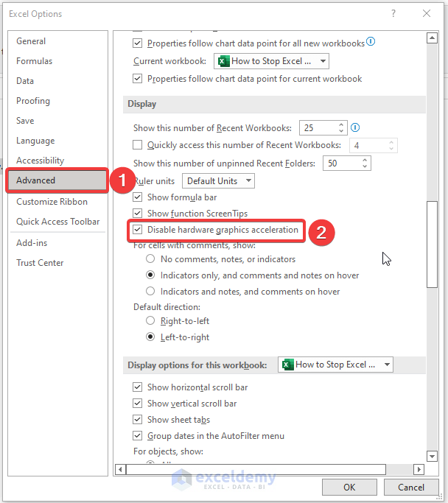Uncheck Show vertical scroll bar

137,404
